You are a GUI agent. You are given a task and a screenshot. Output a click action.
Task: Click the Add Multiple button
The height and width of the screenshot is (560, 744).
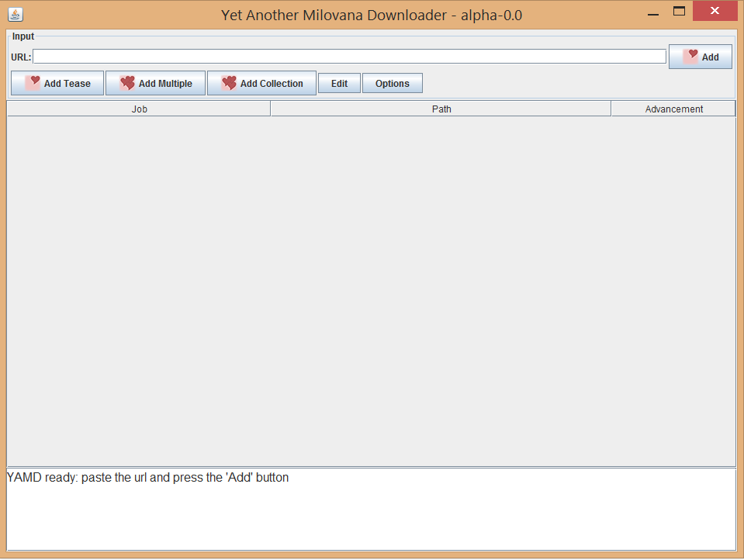coord(156,84)
